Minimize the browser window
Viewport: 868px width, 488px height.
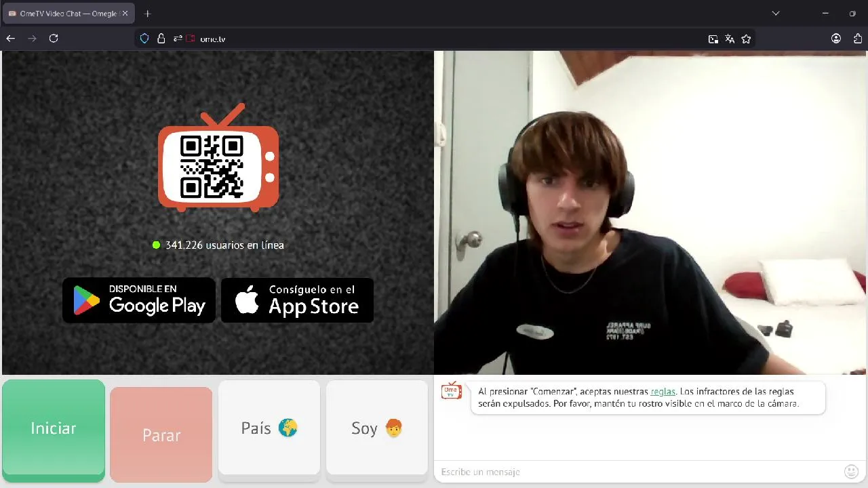coord(825,13)
